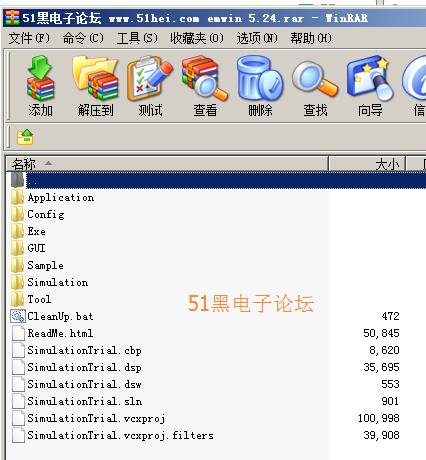Screen dimensions: 426x460
Task: Sort files by 大小 column header
Action: [x=367, y=164]
